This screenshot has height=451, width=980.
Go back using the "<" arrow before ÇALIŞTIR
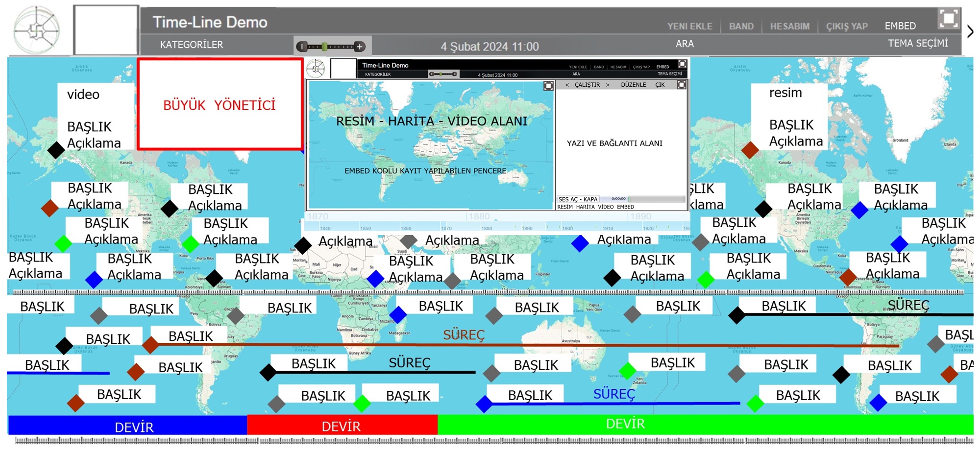click(567, 85)
